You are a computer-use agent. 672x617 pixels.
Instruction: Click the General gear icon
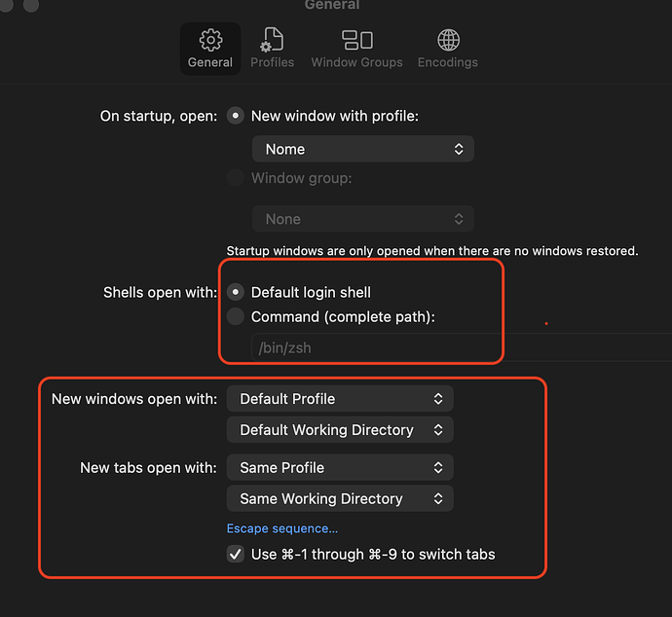210,39
